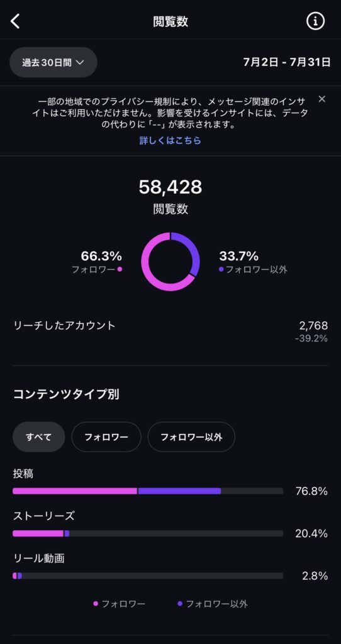
Task: Tap the 投稿 progress bar
Action: click(148, 491)
